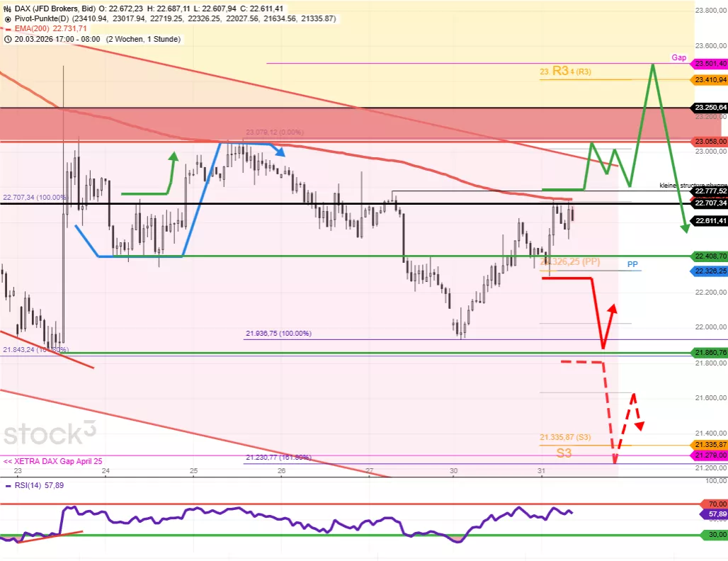The height and width of the screenshot is (561, 728).
Task: Click the purple 57,89 RSI value tag
Action: tap(712, 514)
